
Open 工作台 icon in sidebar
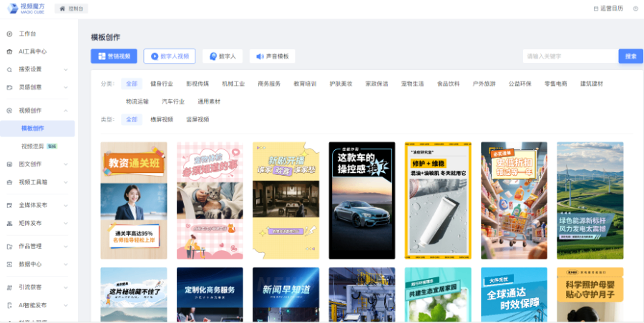pos(9,34)
